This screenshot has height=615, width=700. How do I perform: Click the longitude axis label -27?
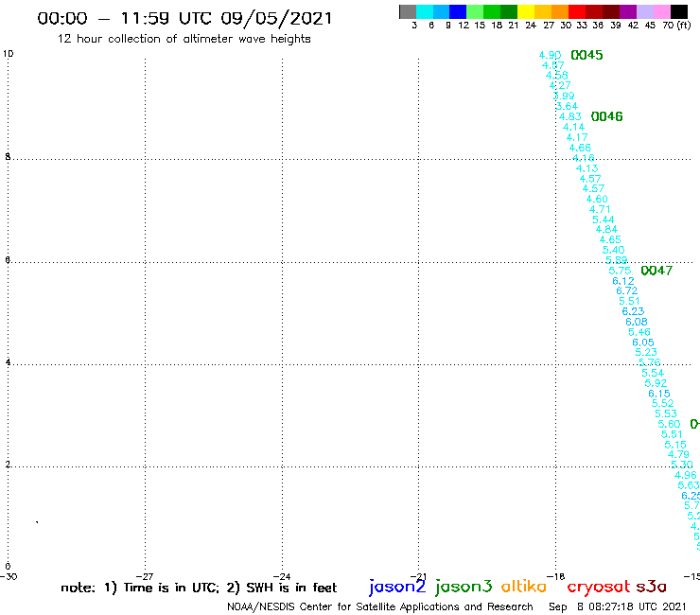click(145, 576)
